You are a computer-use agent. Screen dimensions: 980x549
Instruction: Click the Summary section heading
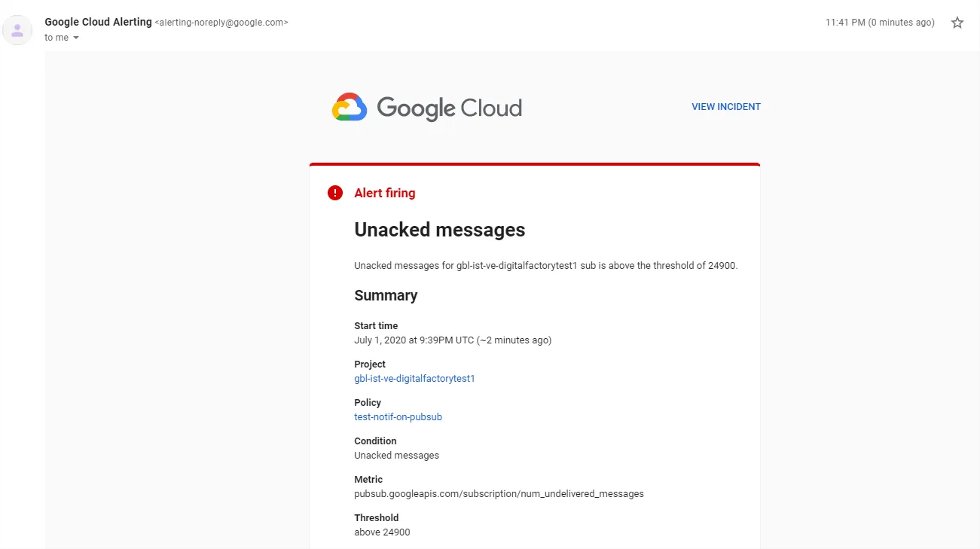(386, 295)
